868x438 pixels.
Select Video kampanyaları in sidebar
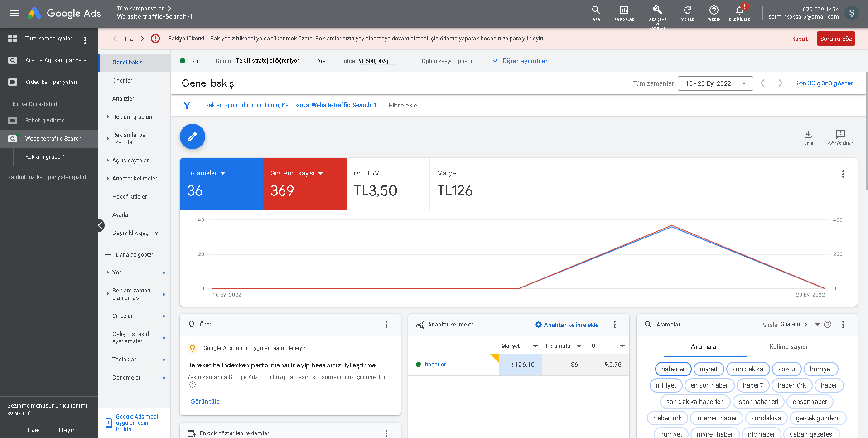(49, 82)
